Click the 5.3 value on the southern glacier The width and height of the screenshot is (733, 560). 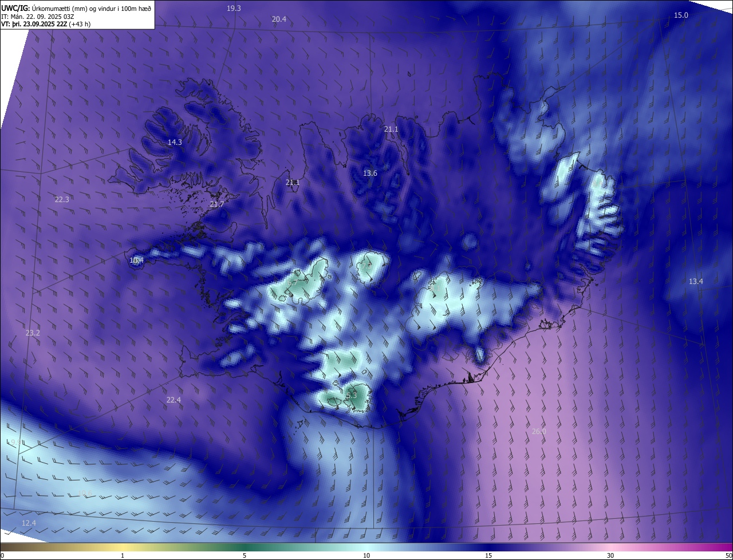point(352,395)
